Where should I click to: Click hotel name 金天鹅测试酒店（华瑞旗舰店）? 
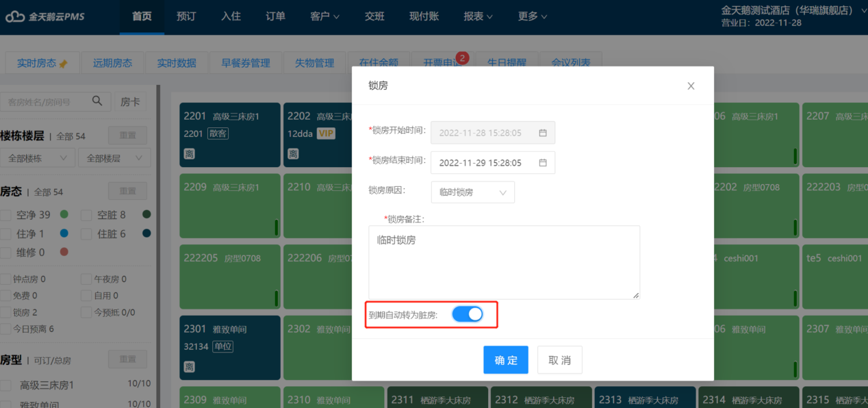[788, 10]
